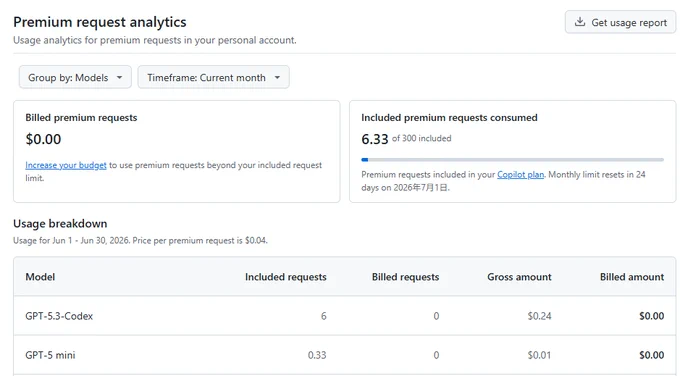
Task: Select the GPT-5.3-Codex model row name
Action: point(59,316)
